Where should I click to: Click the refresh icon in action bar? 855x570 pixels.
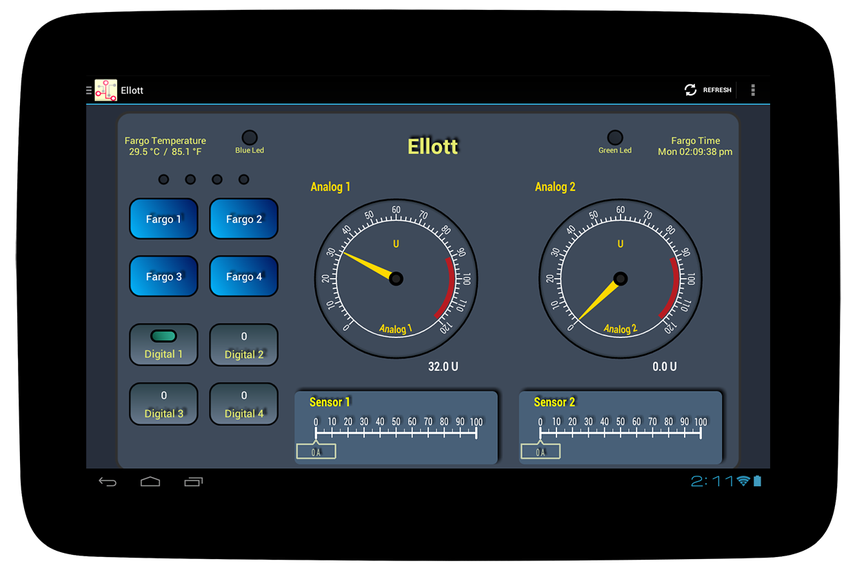(690, 90)
